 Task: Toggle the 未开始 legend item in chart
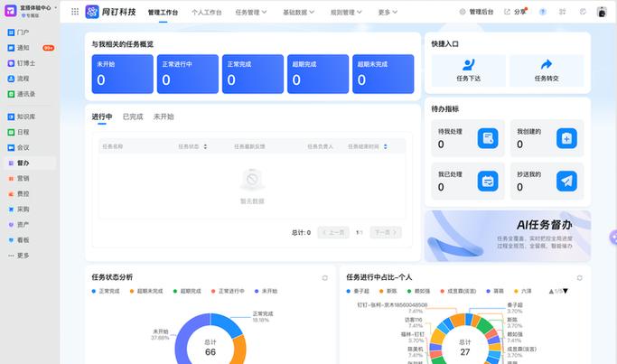[x=266, y=291]
